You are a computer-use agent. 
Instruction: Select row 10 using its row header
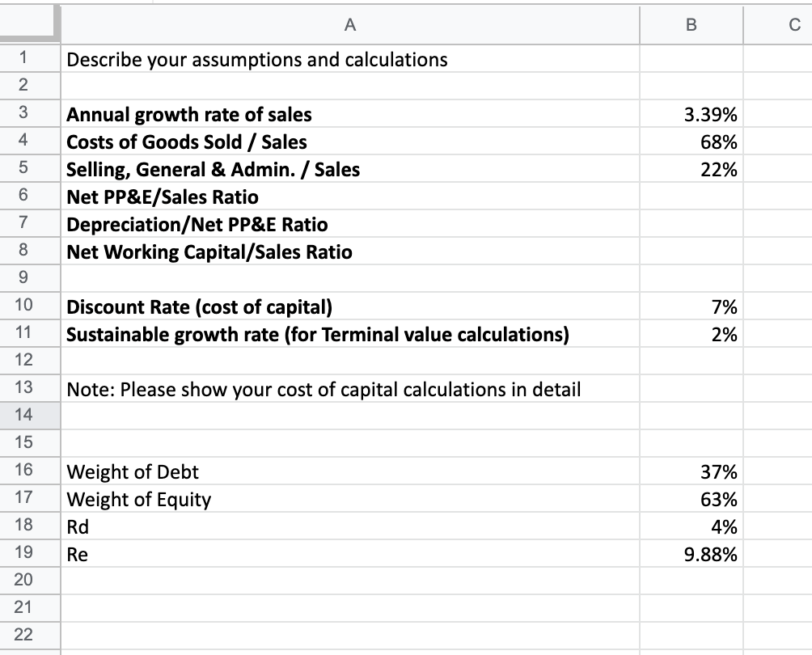click(x=29, y=306)
